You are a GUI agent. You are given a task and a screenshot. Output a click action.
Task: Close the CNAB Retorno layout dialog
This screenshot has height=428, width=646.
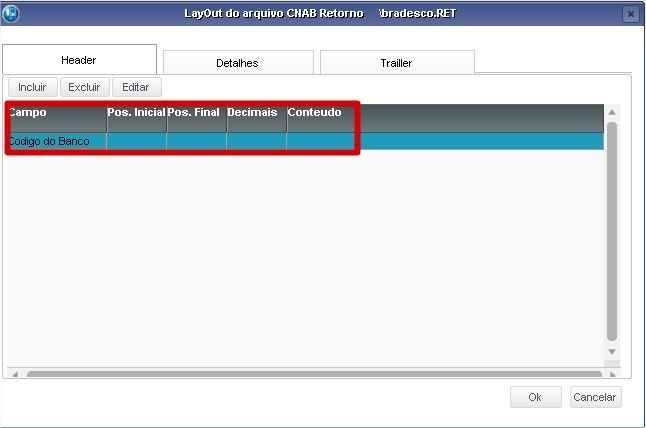630,14
